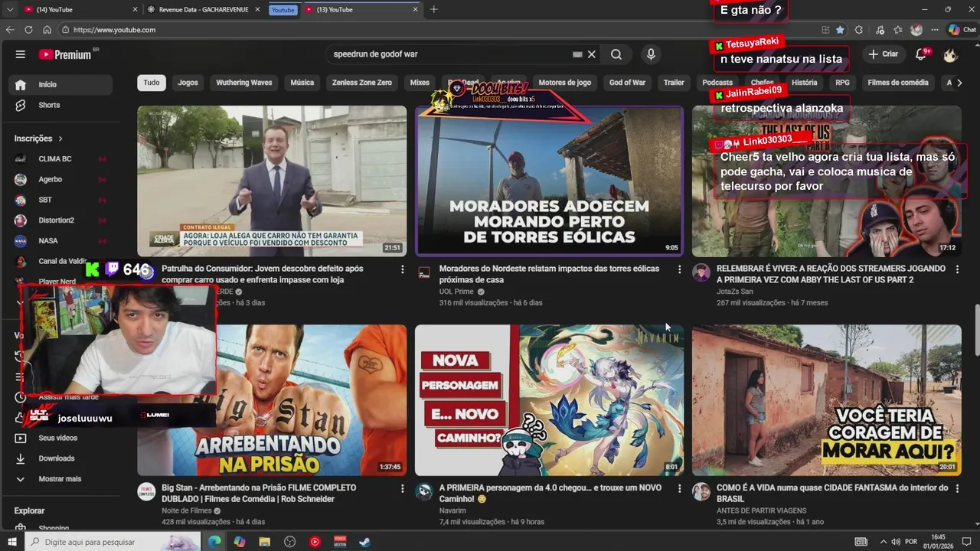Image resolution: width=980 pixels, height=551 pixels.
Task: Open the Distortion2 subscription
Action: 61,220
